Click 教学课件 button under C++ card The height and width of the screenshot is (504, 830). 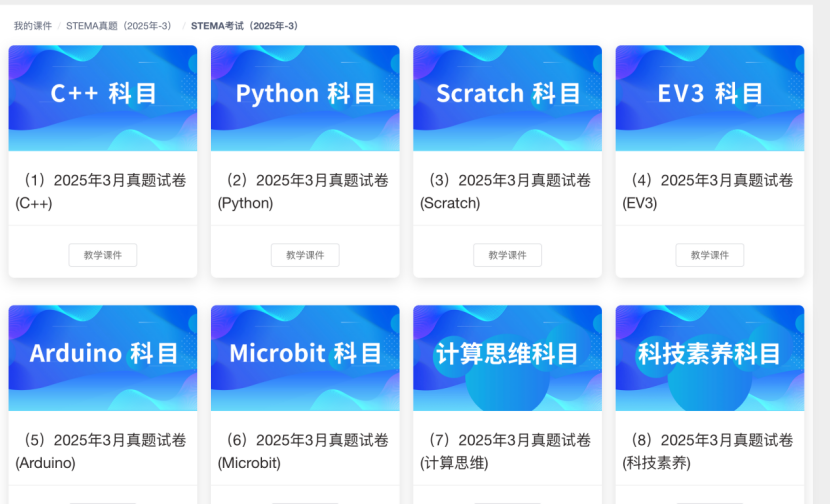[103, 255]
